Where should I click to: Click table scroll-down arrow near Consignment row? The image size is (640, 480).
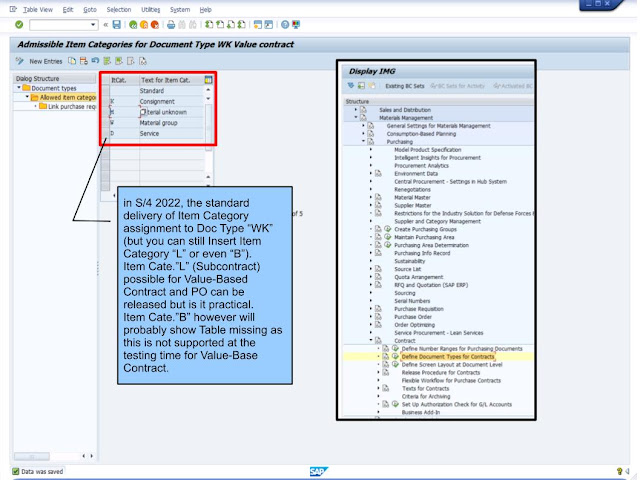[208, 99]
